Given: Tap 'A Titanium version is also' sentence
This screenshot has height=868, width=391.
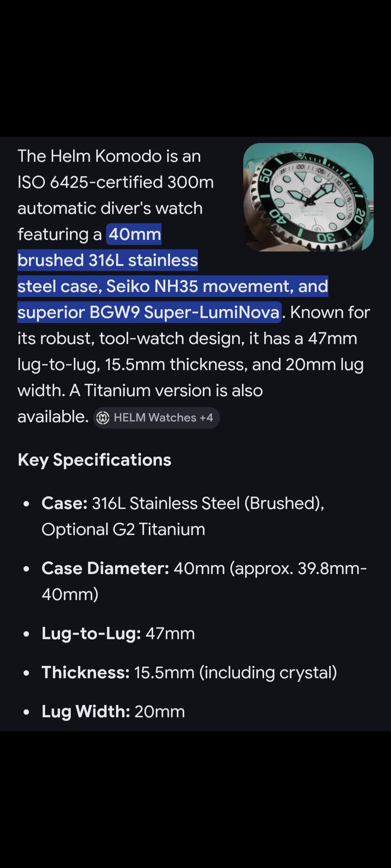Looking at the screenshot, I should [166, 391].
